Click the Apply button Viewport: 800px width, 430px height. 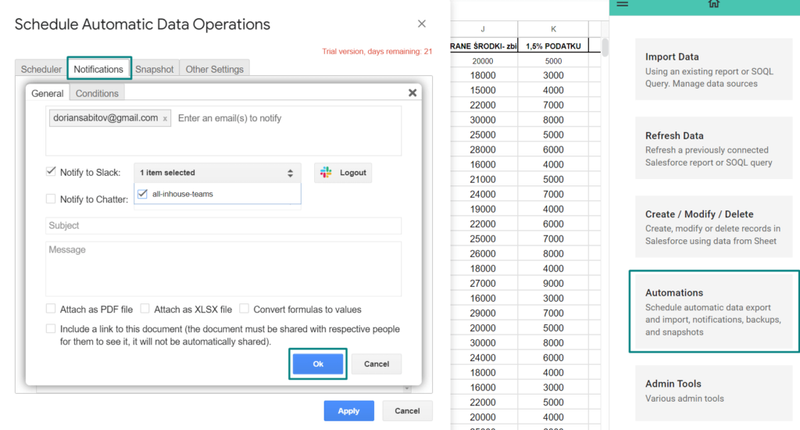[x=349, y=411]
